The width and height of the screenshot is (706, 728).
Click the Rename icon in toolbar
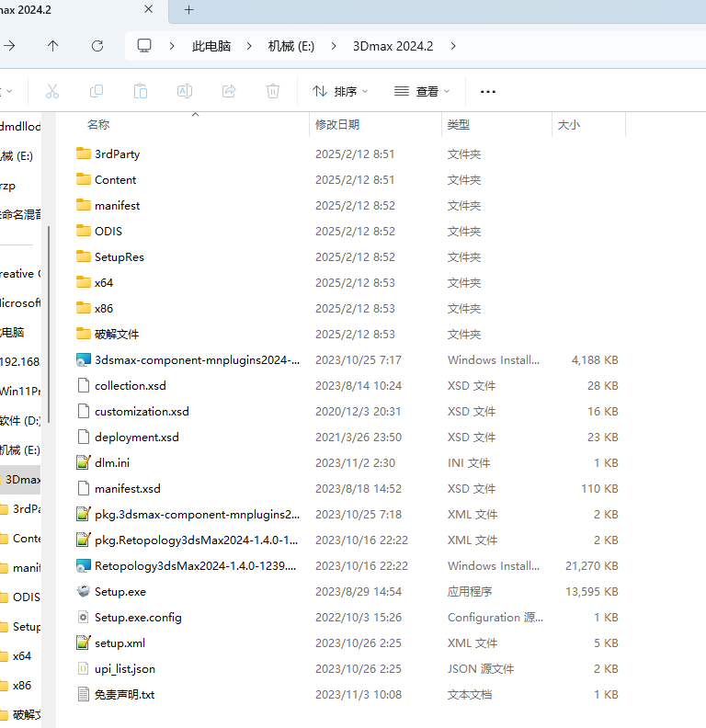(185, 91)
